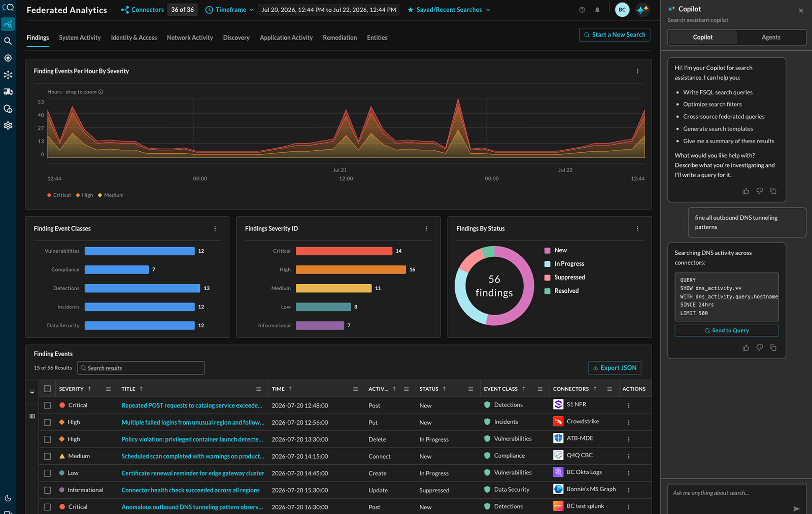
Task: Open the notifications bell
Action: click(x=597, y=10)
